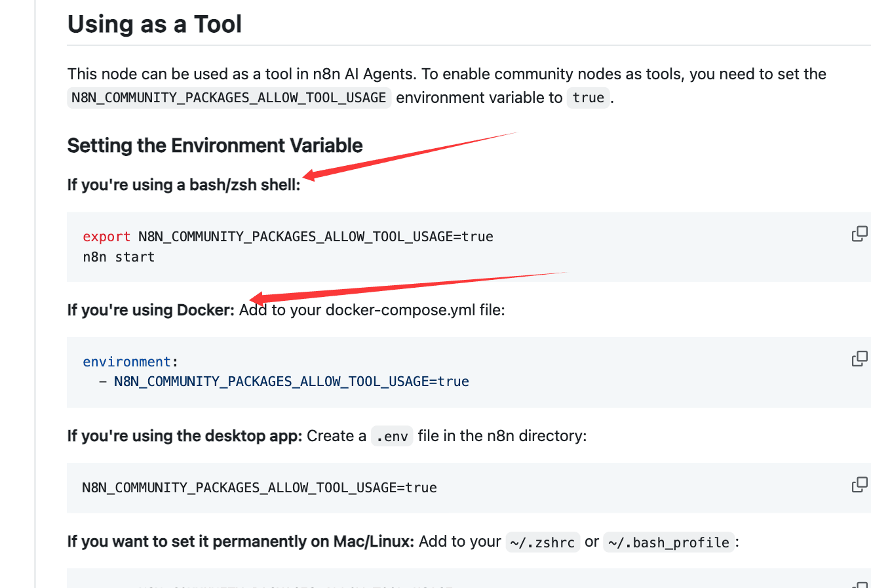Click the desktop app code block variable line

pos(260,488)
